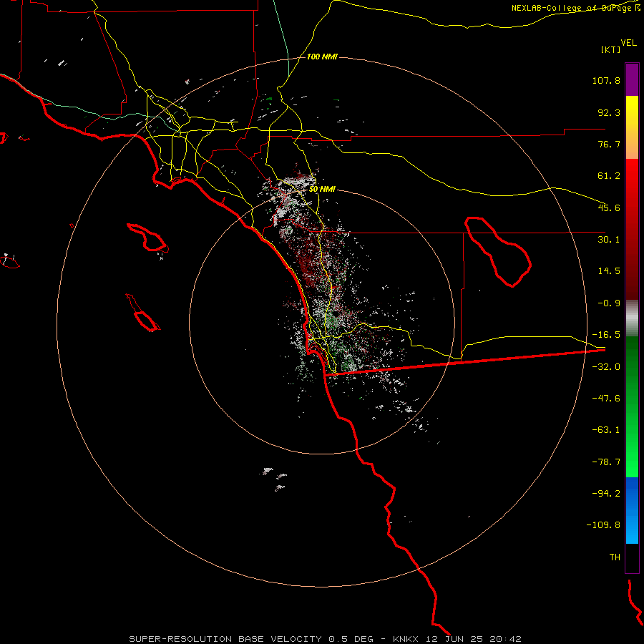Select the -94.2 velocity scale value
The width and height of the screenshot is (644, 644).
pos(606,493)
